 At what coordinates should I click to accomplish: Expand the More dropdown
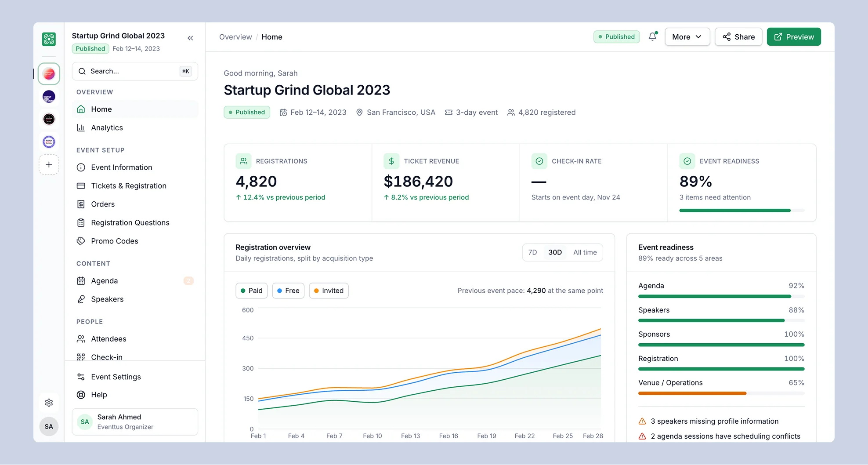pos(687,37)
